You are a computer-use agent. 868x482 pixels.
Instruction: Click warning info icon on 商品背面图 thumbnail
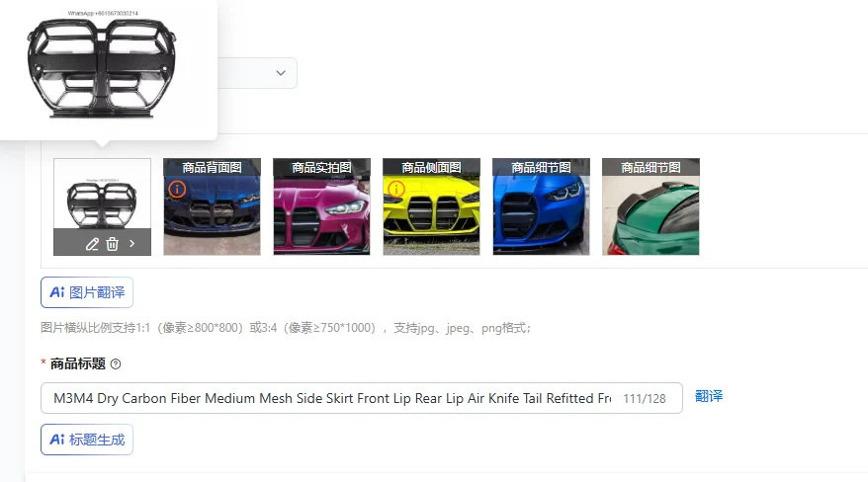[177, 189]
